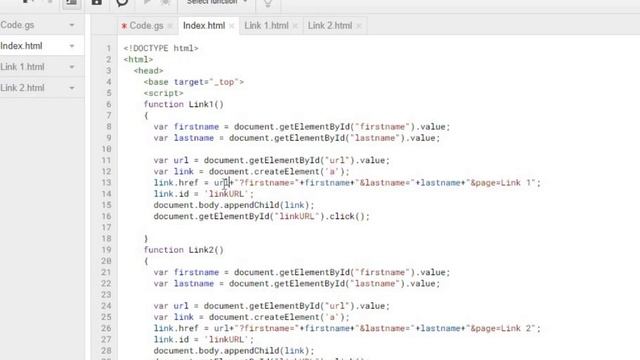Click the debug bug icon in the toolbar
Image resolution: width=640 pixels, height=360 pixels.
tap(165, 2)
